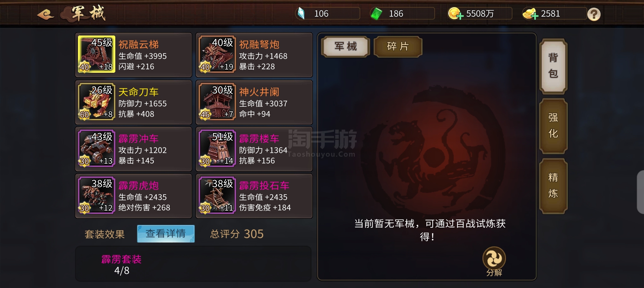This screenshot has width=644, height=288.
Task: Open the 背包 side tab
Action: 553,66
